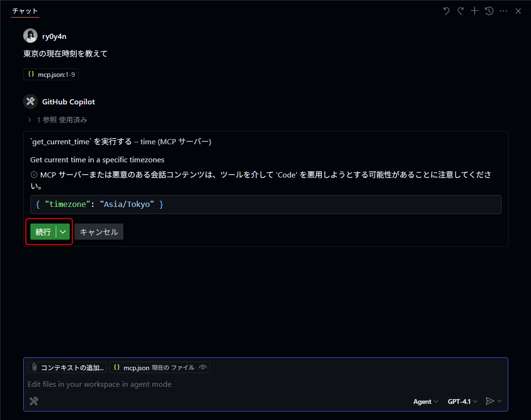Click the timezone Asia/Tokyo JSON input block

coord(266,204)
